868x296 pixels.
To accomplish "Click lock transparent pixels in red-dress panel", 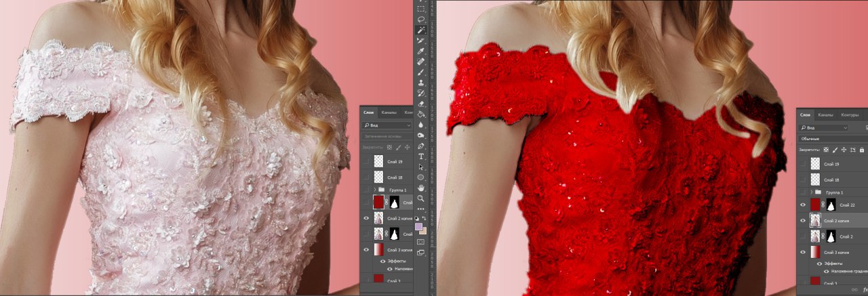I will tap(825, 149).
